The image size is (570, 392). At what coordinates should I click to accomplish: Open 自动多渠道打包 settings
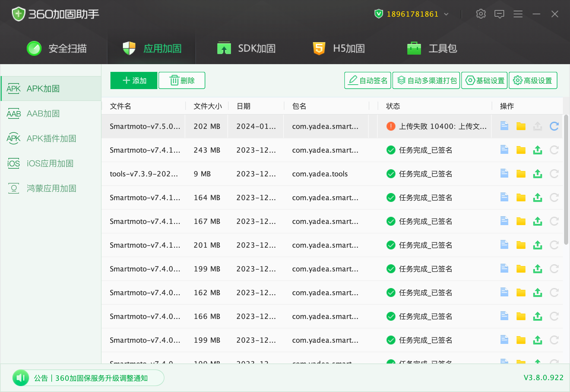(x=426, y=80)
